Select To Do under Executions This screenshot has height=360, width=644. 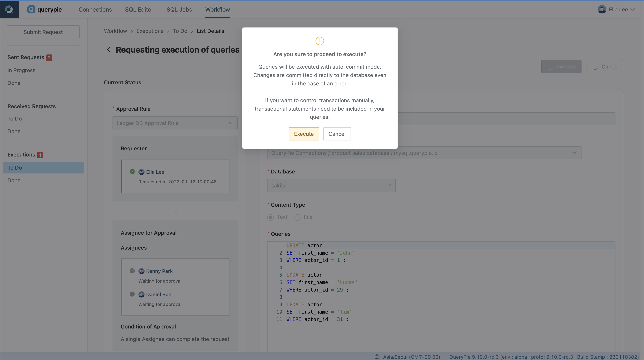coord(43,168)
